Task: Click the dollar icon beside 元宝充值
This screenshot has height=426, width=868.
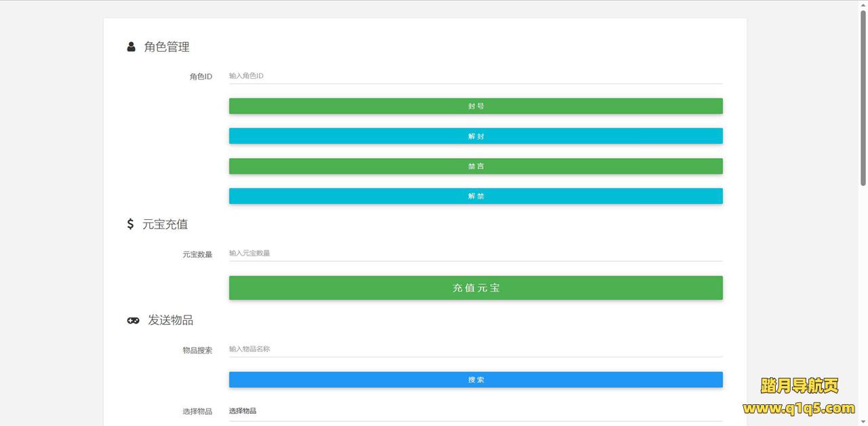Action: coord(130,224)
